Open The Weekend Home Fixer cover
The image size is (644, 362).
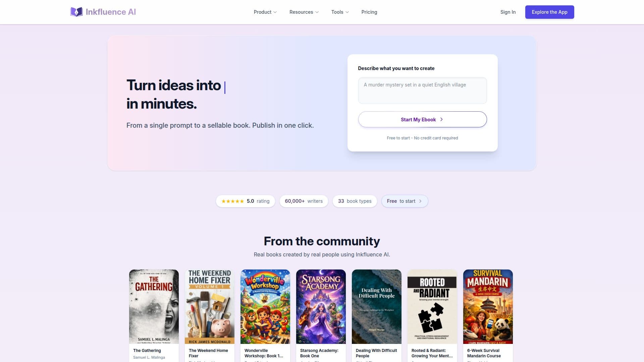[x=210, y=306]
